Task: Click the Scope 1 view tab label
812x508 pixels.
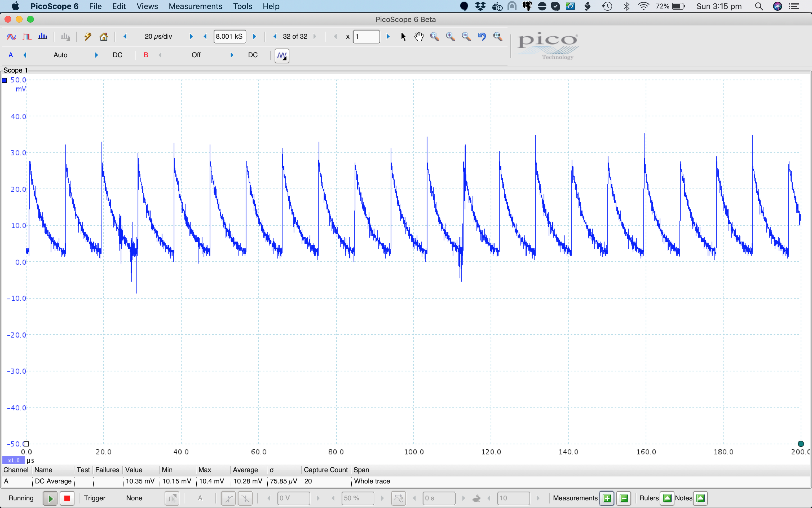Action: point(16,70)
